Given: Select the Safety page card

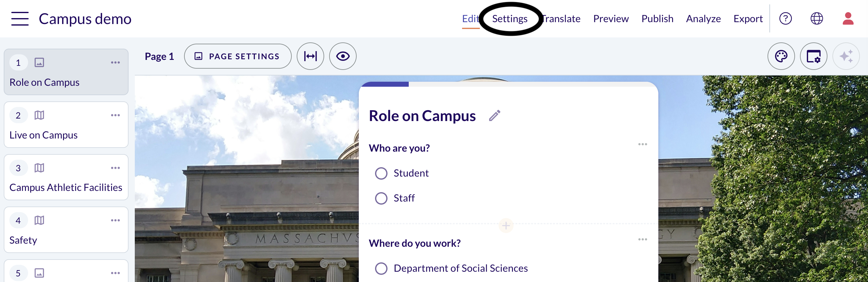Looking at the screenshot, I should (66, 230).
